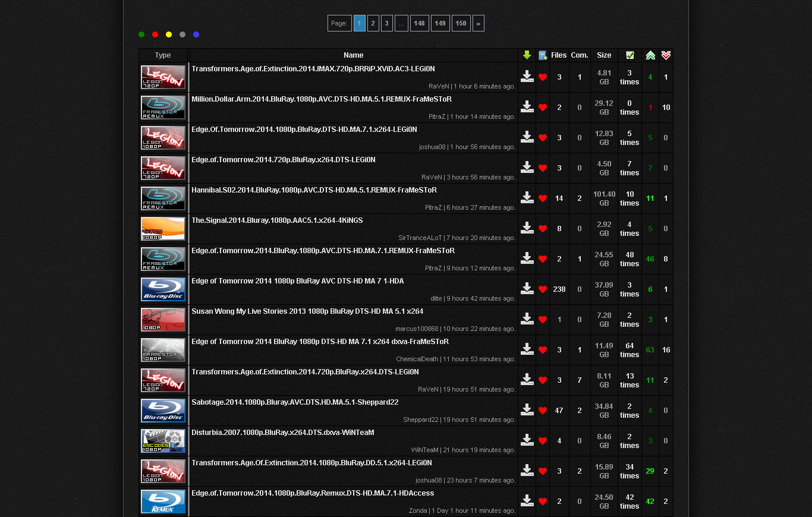Viewport: 812px width, 517px height.
Task: Select current page 1 button
Action: pyautogui.click(x=360, y=23)
